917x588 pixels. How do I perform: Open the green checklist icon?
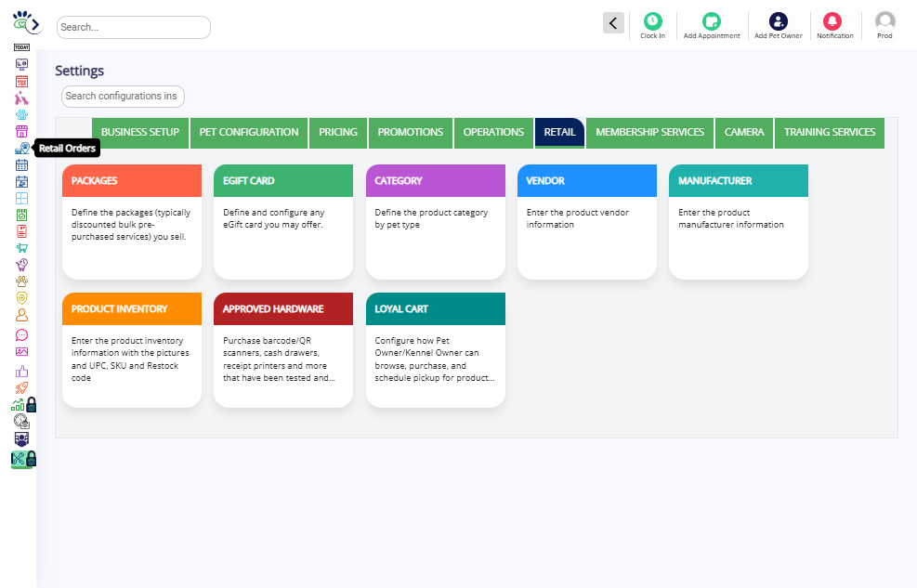(x=21, y=216)
